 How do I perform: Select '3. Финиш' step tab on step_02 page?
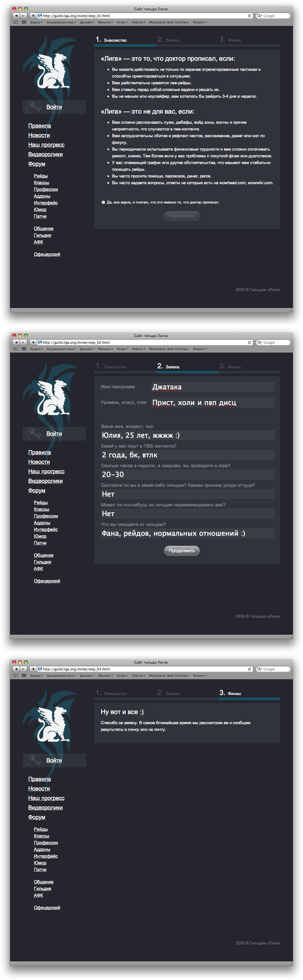pos(230,366)
